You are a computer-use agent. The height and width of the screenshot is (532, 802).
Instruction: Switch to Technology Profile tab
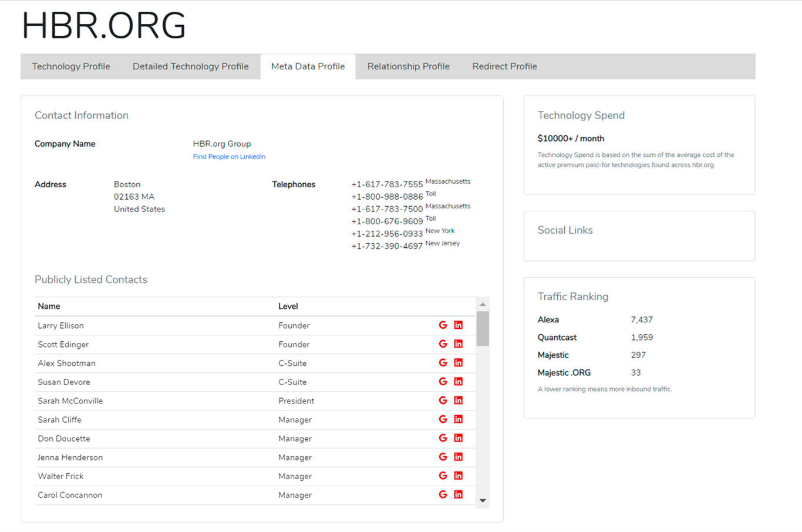tap(71, 66)
